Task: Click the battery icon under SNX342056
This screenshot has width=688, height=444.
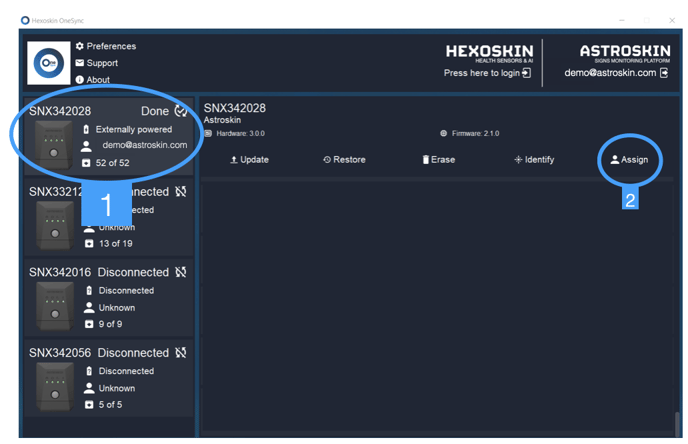Action: (x=89, y=371)
